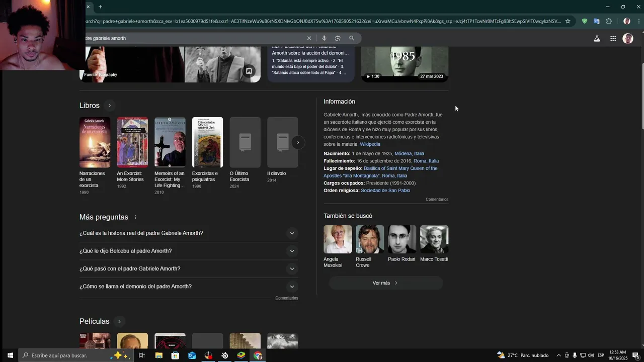Open the Windows Start menu
The width and height of the screenshot is (644, 362).
pyautogui.click(x=10, y=355)
